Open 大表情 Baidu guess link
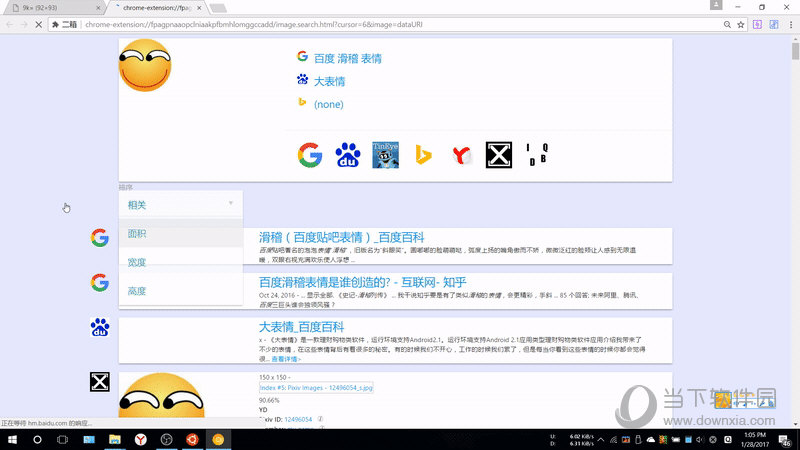800x450 pixels. pyautogui.click(x=330, y=81)
